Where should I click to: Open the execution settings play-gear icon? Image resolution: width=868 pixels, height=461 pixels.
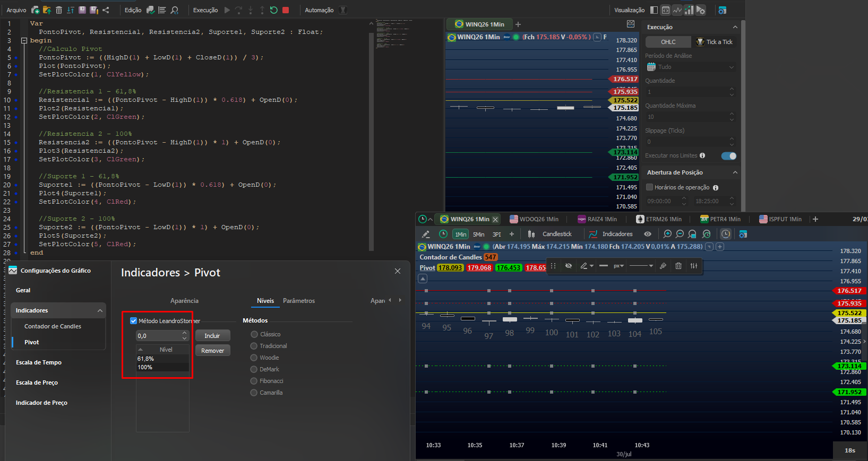pos(701,10)
